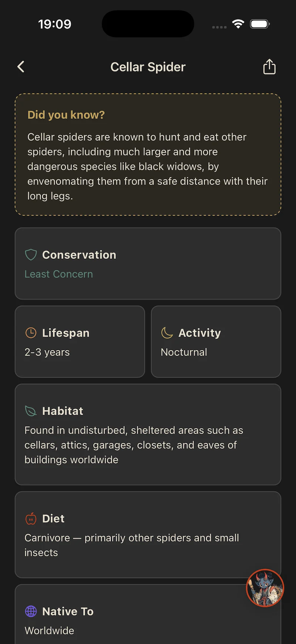296x644 pixels.
Task: Tap the Diet apple icon
Action: [x=31, y=518]
